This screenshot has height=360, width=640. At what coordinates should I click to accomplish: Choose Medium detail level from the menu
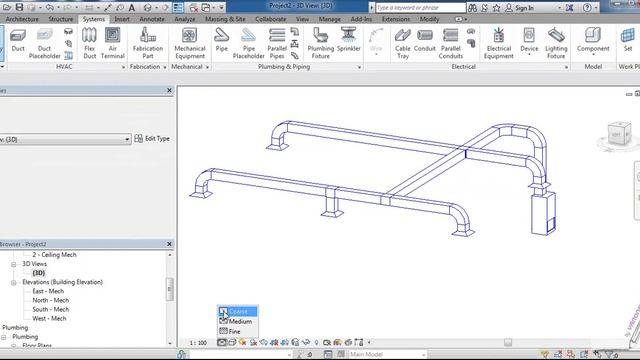click(238, 321)
